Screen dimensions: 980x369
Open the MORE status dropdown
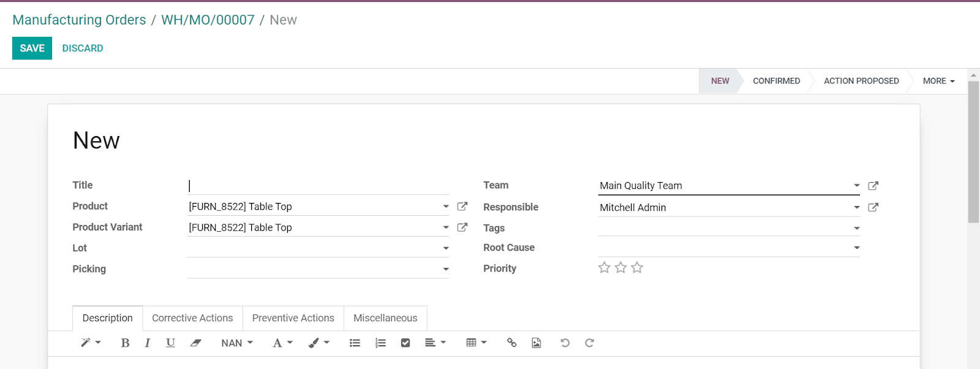pos(938,81)
